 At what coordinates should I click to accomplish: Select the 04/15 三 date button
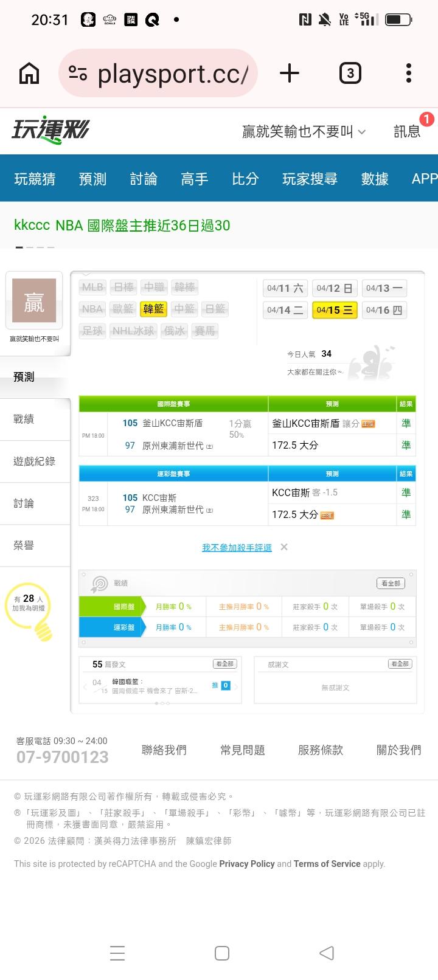(x=335, y=310)
